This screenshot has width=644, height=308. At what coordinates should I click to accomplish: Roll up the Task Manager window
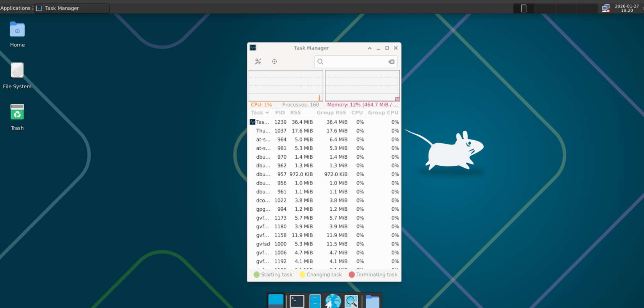[370, 48]
